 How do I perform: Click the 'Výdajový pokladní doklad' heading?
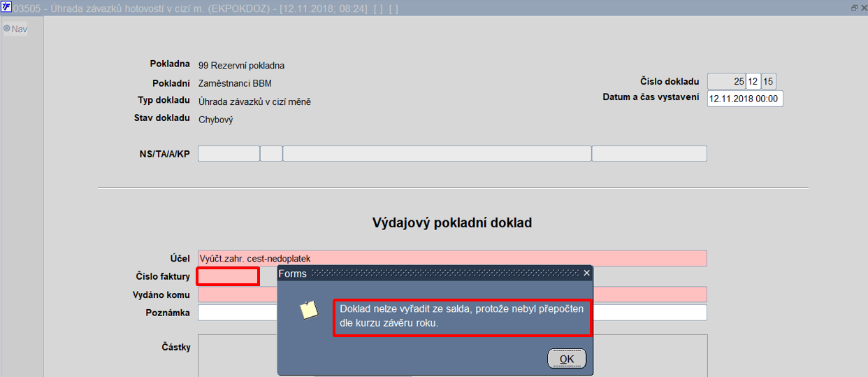point(452,223)
